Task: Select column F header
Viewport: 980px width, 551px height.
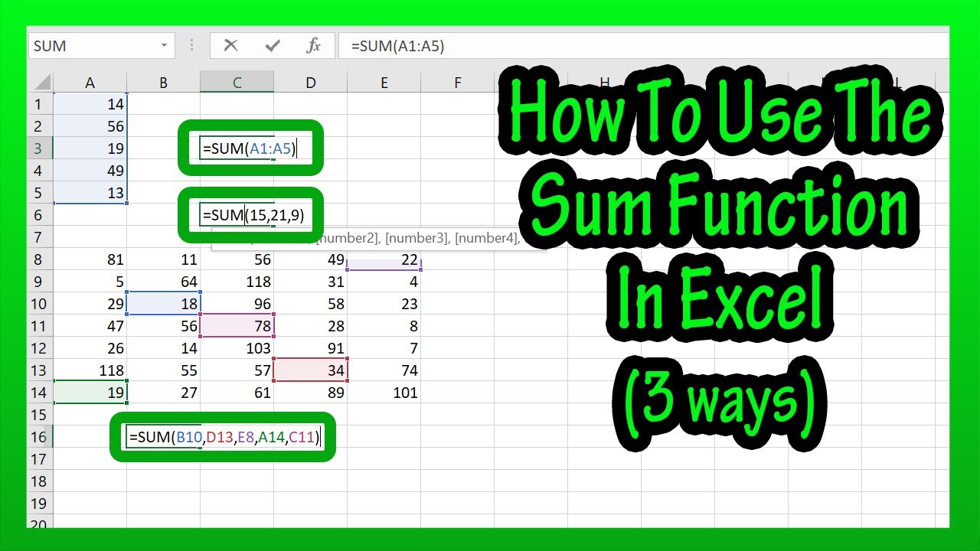Action: [x=457, y=83]
